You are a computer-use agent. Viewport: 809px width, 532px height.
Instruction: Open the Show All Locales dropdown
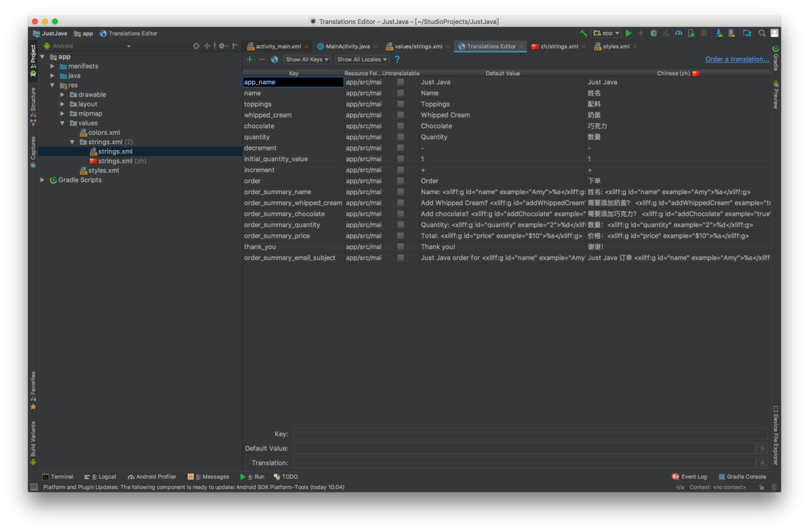tap(362, 59)
